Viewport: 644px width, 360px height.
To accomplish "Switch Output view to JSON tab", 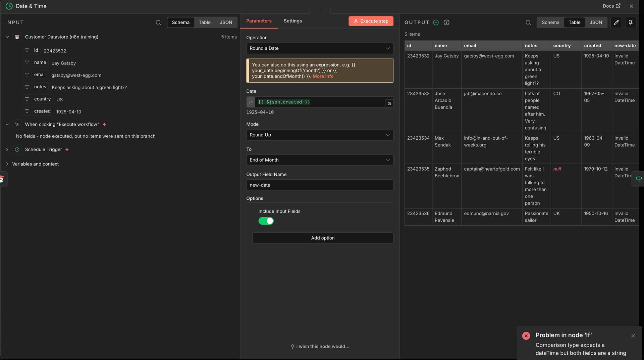I will pyautogui.click(x=596, y=22).
